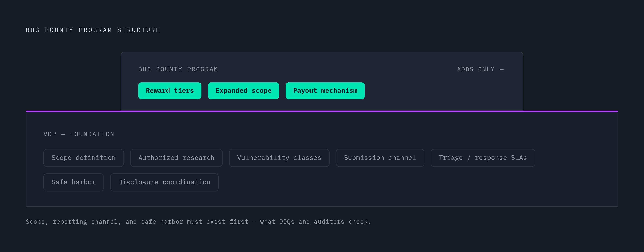Click the BUG BOUNTY PROGRAM STRUCTURE title

pyautogui.click(x=93, y=30)
